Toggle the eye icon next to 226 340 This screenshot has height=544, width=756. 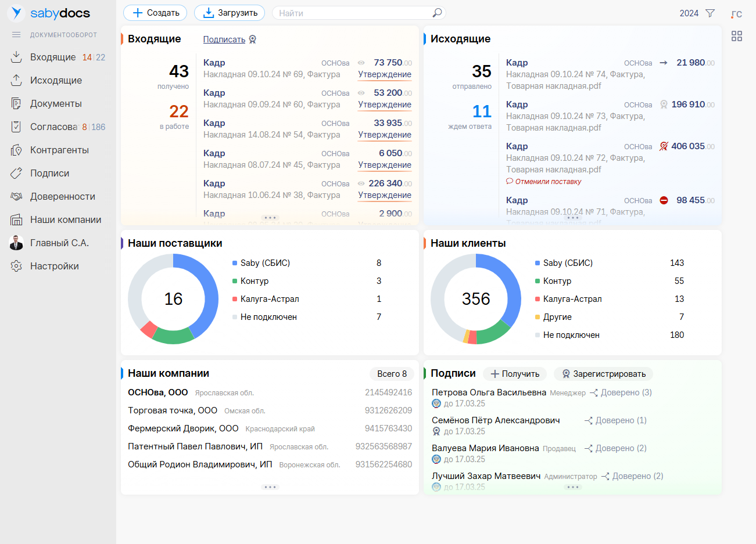(361, 183)
